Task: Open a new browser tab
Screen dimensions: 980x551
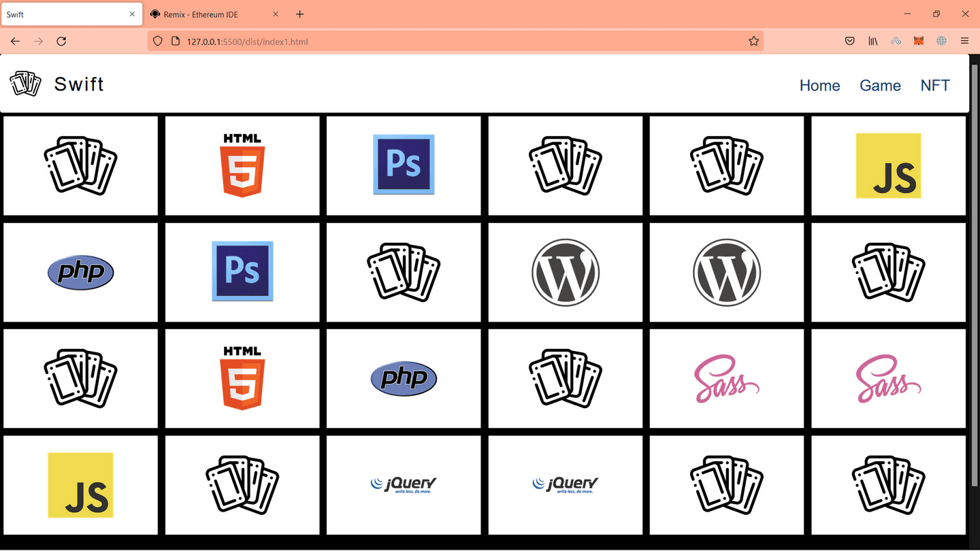Action: pyautogui.click(x=300, y=14)
